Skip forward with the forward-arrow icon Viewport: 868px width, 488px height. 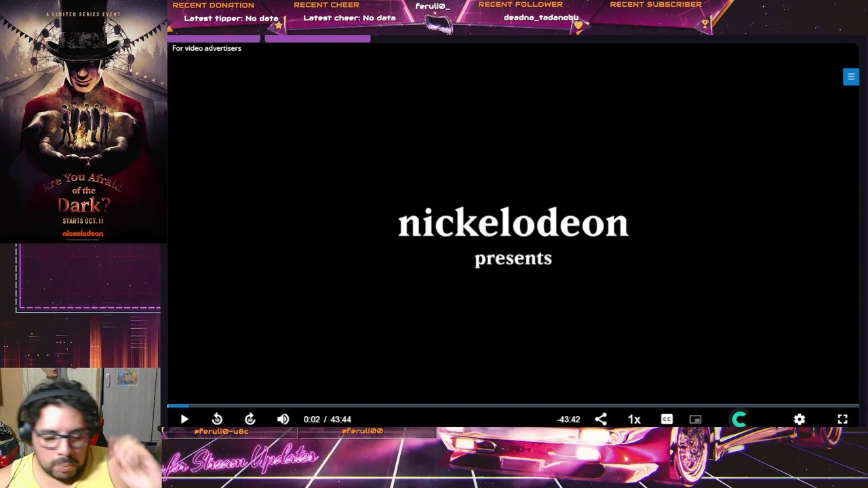pyautogui.click(x=250, y=420)
